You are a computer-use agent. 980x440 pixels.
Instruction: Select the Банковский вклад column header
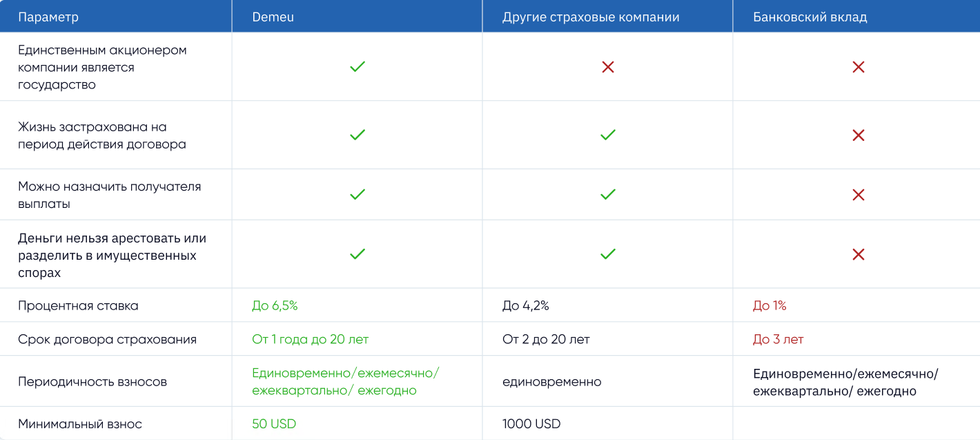[x=810, y=17]
